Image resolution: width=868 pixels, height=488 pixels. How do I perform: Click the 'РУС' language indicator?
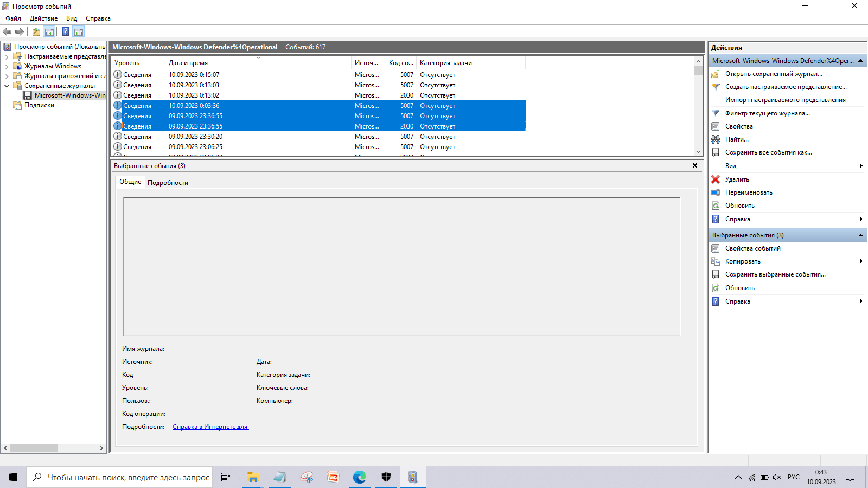click(794, 477)
